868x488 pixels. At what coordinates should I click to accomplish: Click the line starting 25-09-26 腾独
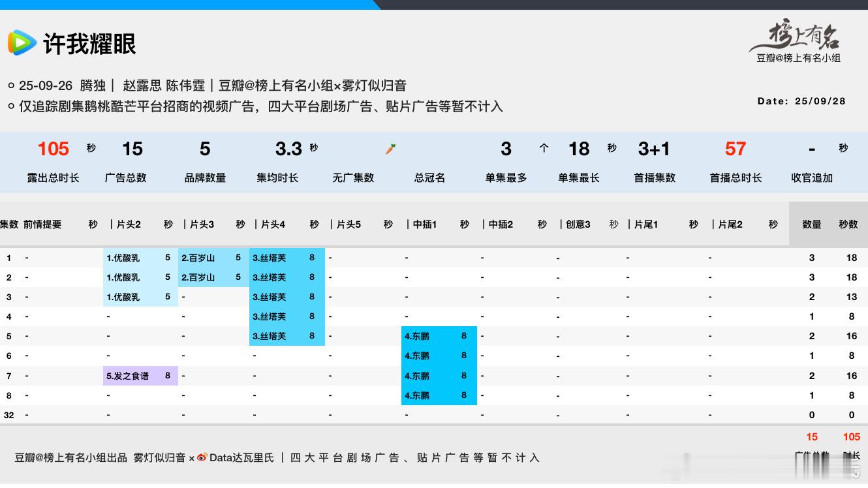click(x=213, y=85)
